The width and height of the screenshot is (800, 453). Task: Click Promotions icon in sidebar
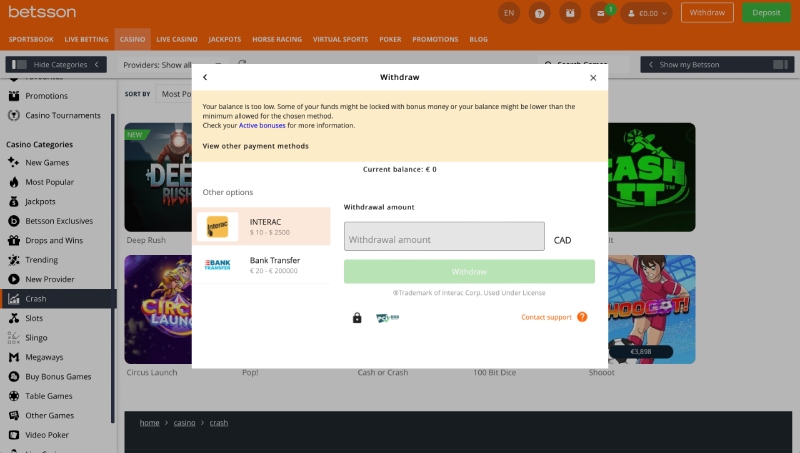click(x=14, y=96)
